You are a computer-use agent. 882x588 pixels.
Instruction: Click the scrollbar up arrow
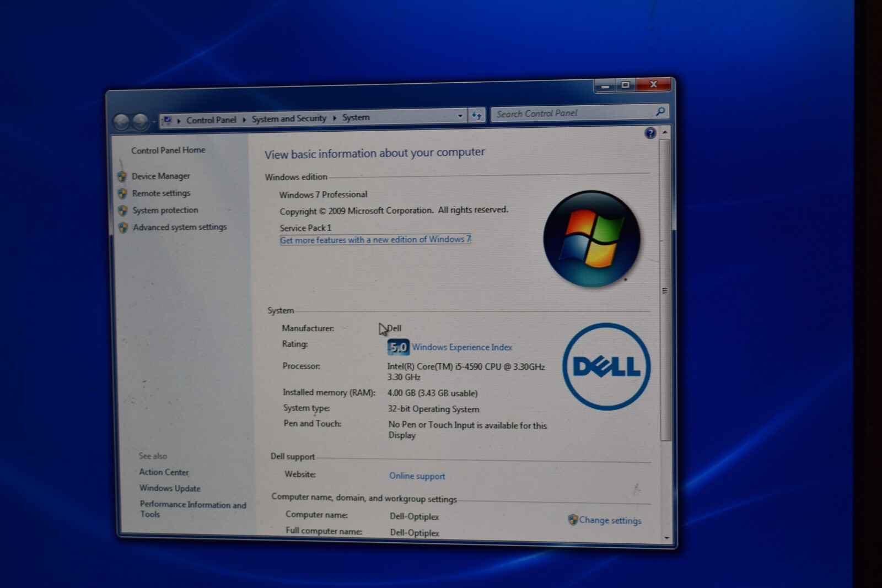click(665, 132)
